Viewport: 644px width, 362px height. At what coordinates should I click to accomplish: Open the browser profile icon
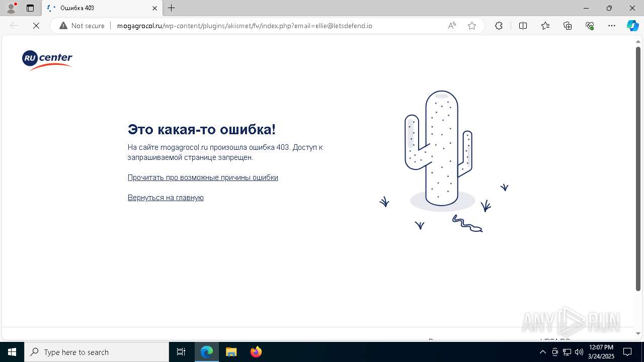point(11,8)
